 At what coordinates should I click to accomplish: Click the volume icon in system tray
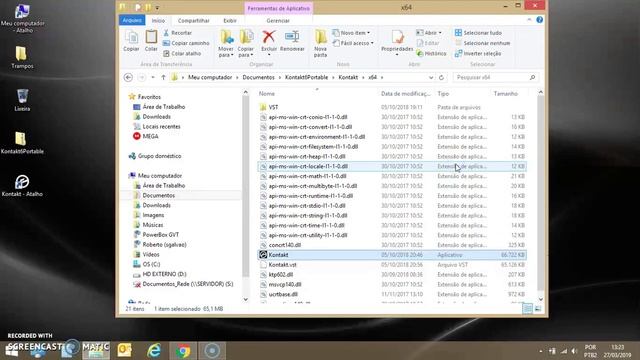coord(574,351)
